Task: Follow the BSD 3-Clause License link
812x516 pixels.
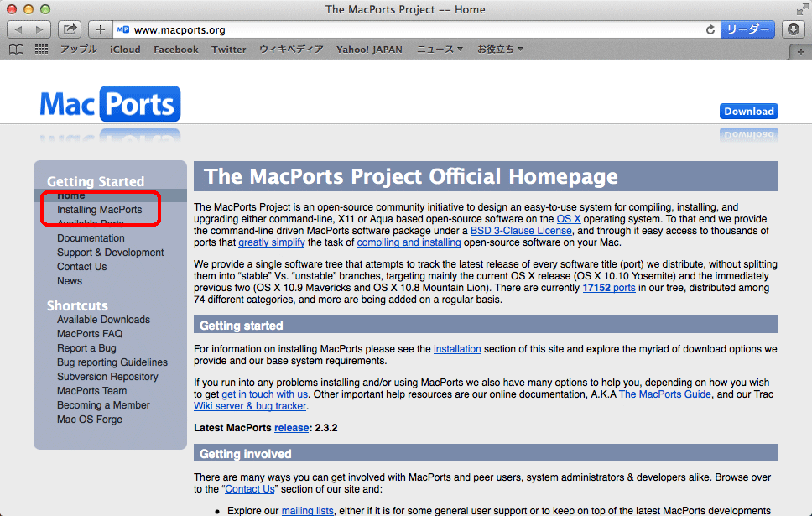Action: tap(521, 231)
